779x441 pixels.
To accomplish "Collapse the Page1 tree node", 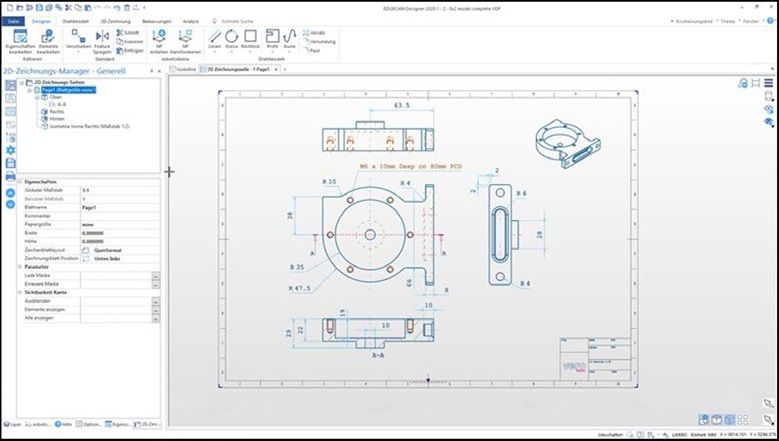I will (29, 90).
